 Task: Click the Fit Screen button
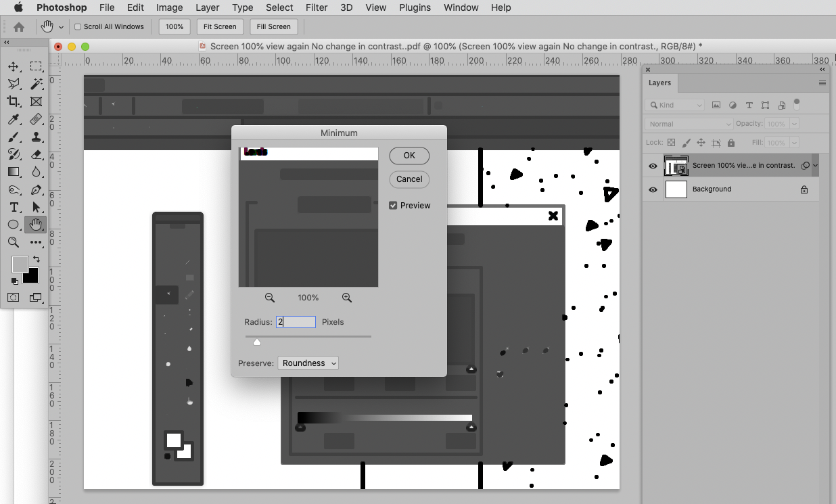[220, 26]
